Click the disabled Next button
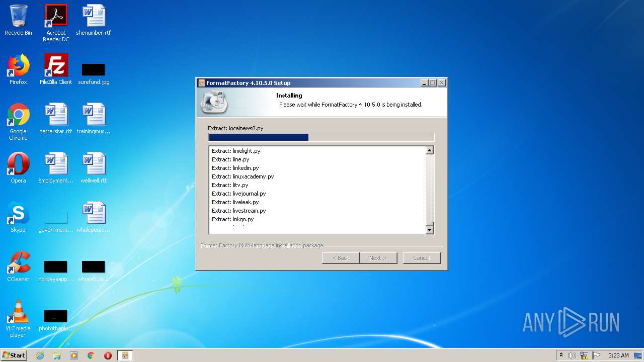Viewport: 644px width, 362px height. 378,258
